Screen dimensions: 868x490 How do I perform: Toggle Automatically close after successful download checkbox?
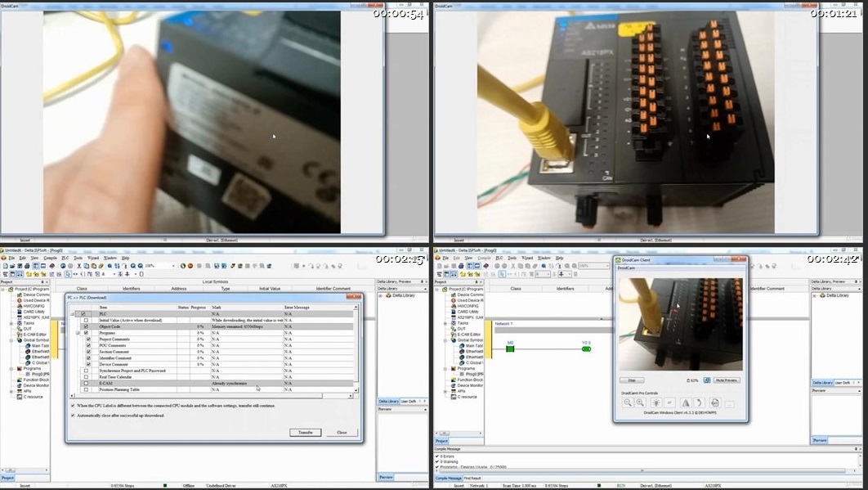73,416
